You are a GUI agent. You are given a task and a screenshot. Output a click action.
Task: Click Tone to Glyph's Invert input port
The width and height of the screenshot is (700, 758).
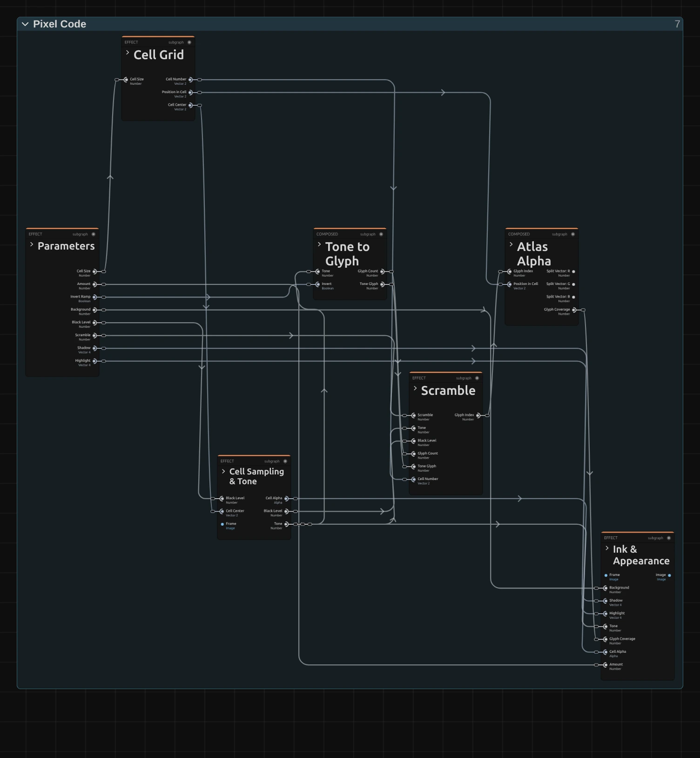[318, 284]
